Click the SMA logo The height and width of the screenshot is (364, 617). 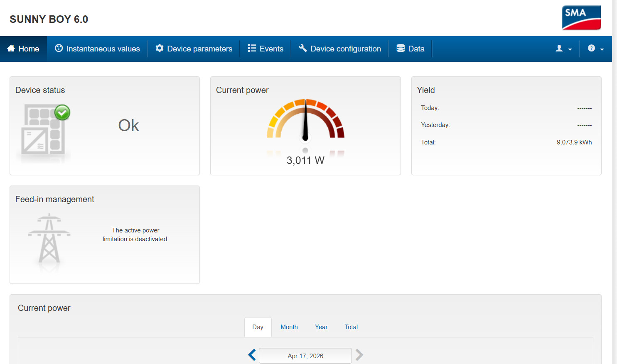tap(581, 18)
